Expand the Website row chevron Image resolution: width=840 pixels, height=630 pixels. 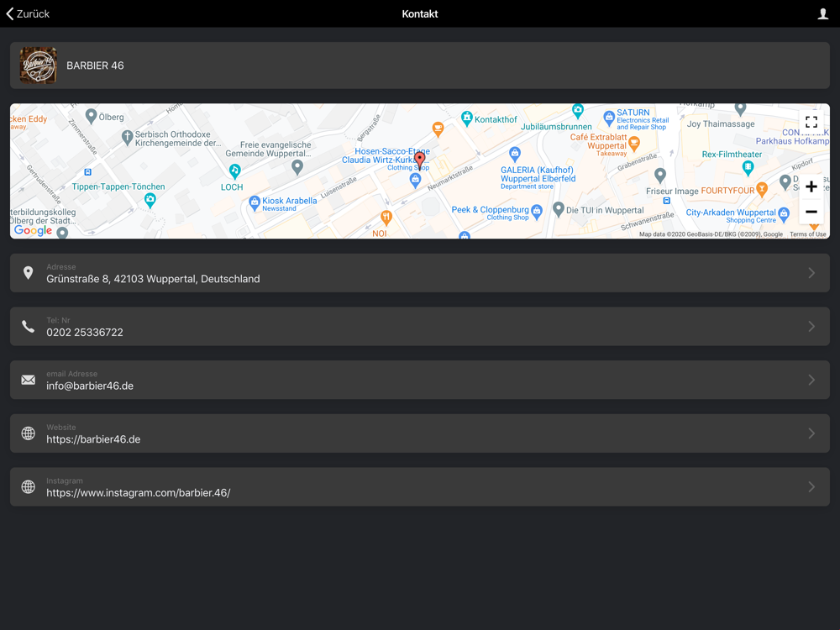811,433
